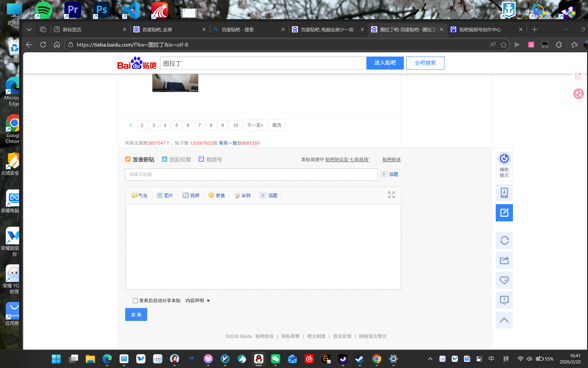
Task: Switch to the 百度贴吧_全屏 tab
Action: pos(170,30)
